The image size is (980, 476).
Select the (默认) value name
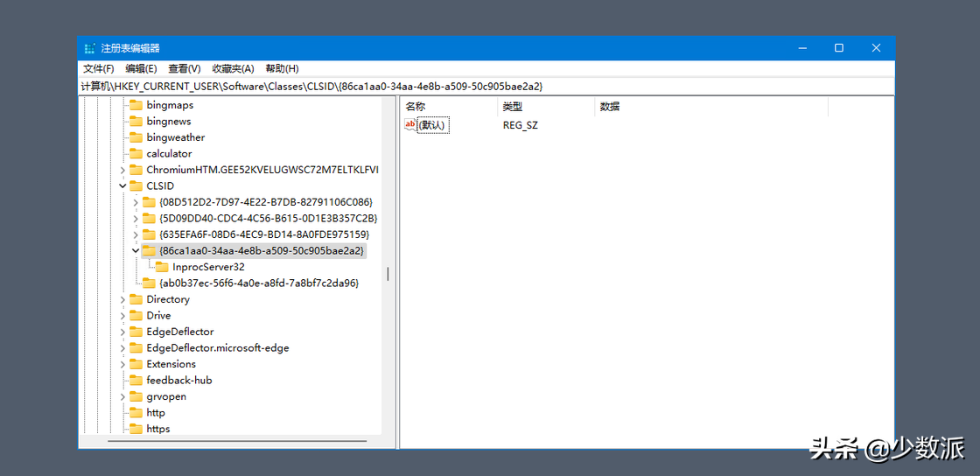(x=433, y=125)
